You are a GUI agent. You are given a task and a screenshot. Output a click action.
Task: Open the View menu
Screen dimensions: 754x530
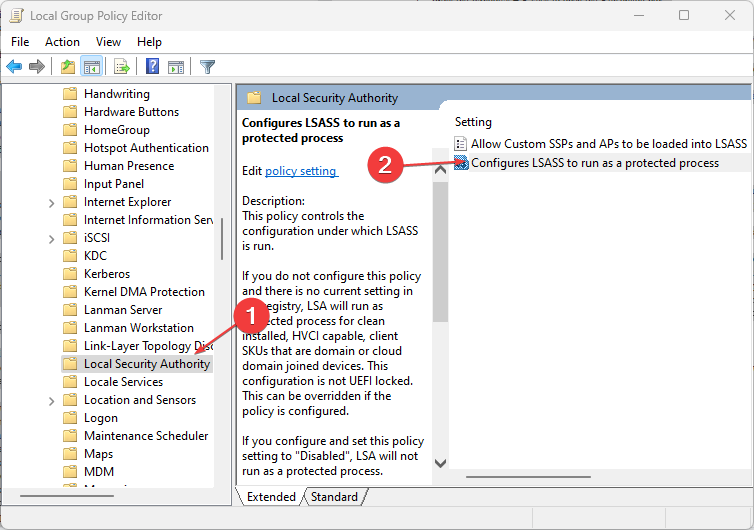(108, 42)
